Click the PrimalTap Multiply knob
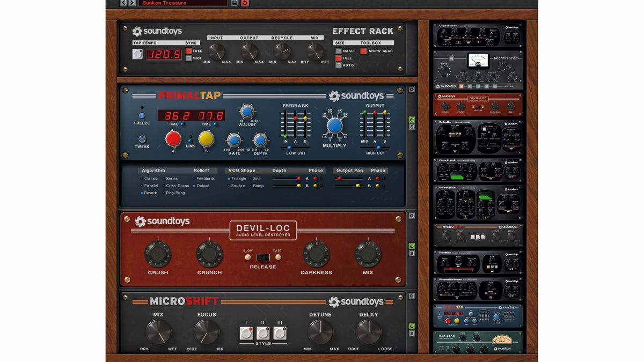This screenshot has width=644, height=362. (x=334, y=125)
